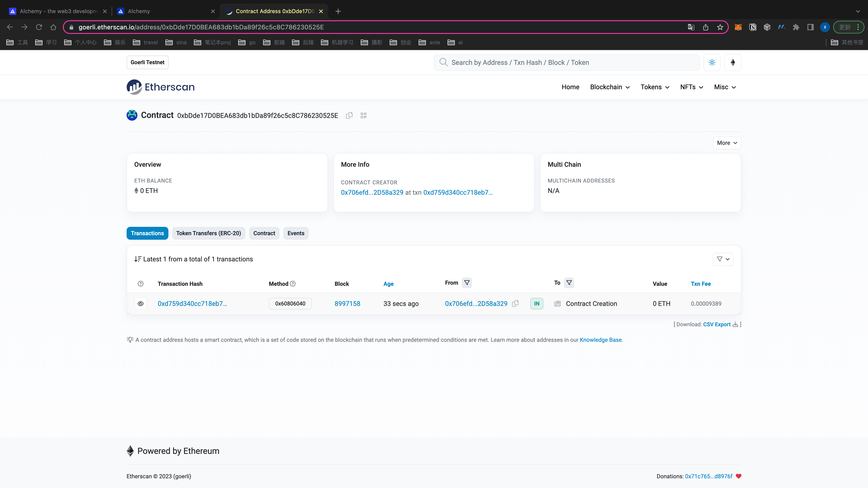Open transaction hash 0xd759d340cc718eb7 in table
Screen dimensions: 868x488
(x=192, y=303)
